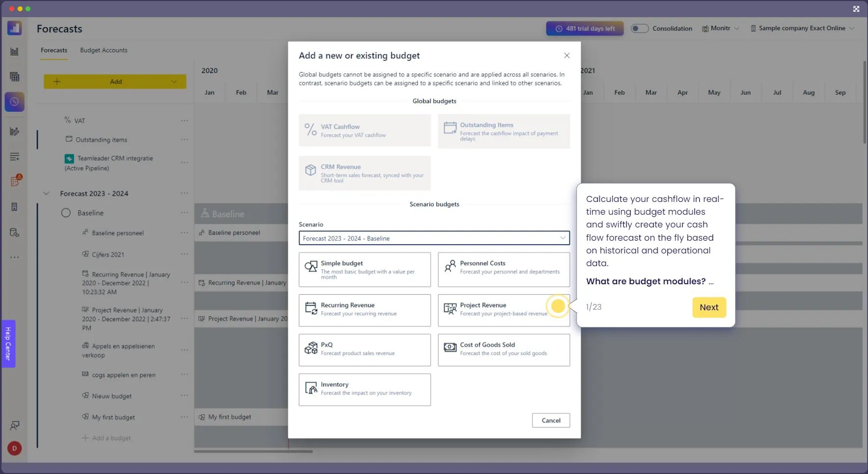This screenshot has width=868, height=474.
Task: Click the alert document icon in sidebar
Action: 14,180
